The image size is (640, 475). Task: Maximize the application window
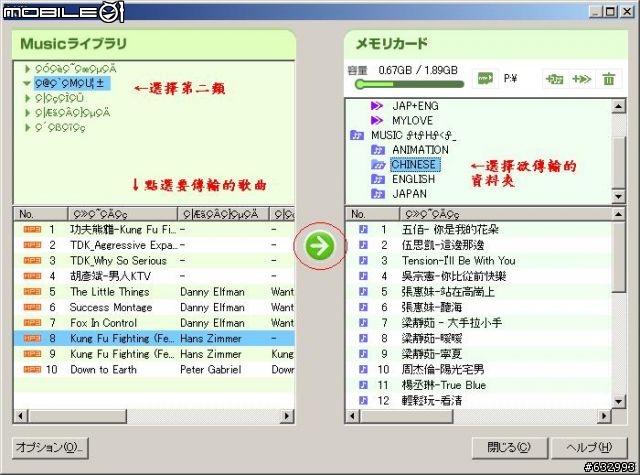[x=611, y=11]
